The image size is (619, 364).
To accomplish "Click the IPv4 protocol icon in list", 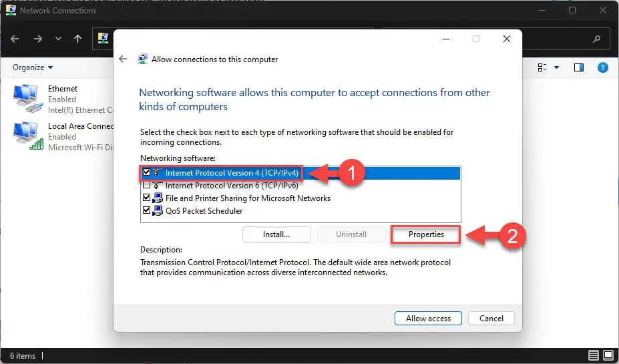I will pyautogui.click(x=158, y=172).
